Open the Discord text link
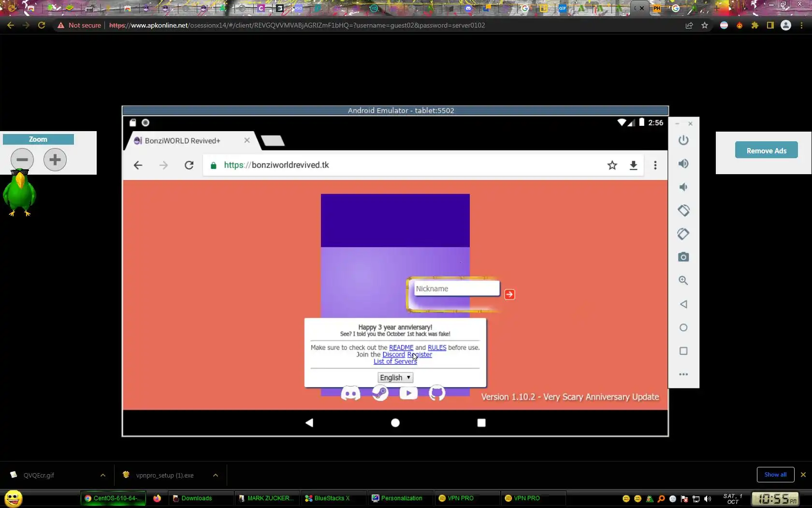812x508 pixels. pyautogui.click(x=393, y=355)
